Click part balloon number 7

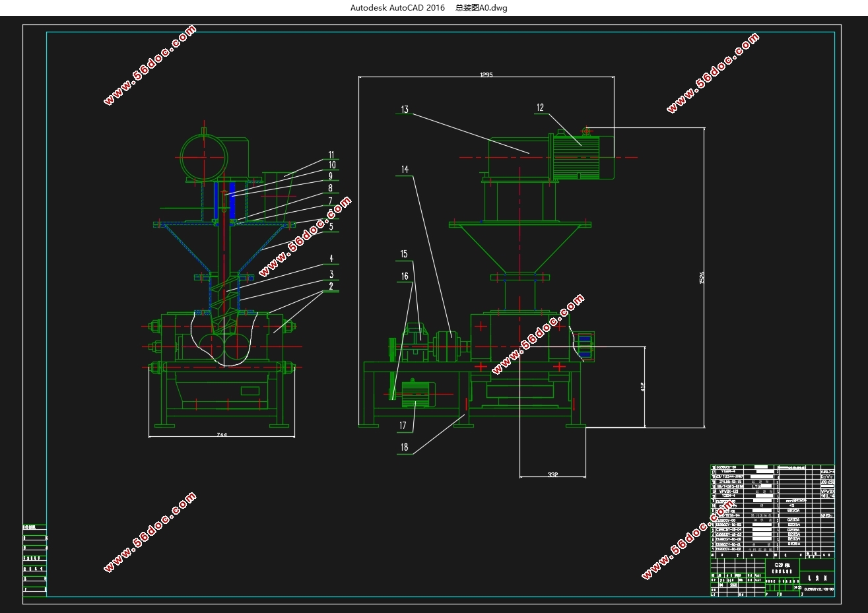tap(331, 201)
